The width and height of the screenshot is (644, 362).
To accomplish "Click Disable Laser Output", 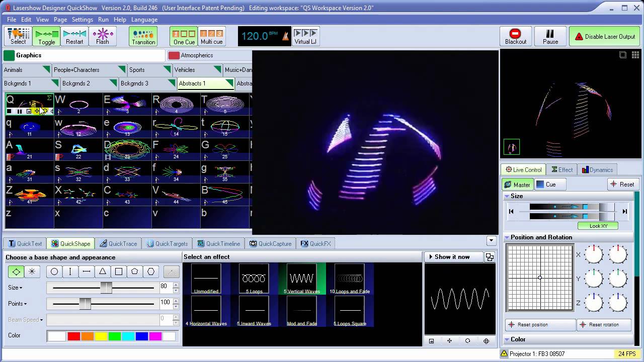I will tap(605, 36).
